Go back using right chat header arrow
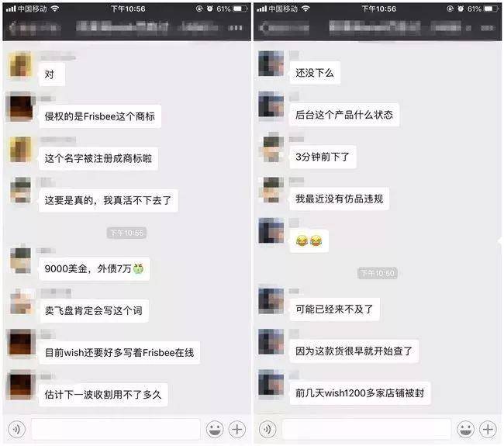504x446 pixels. pyautogui.click(x=263, y=28)
